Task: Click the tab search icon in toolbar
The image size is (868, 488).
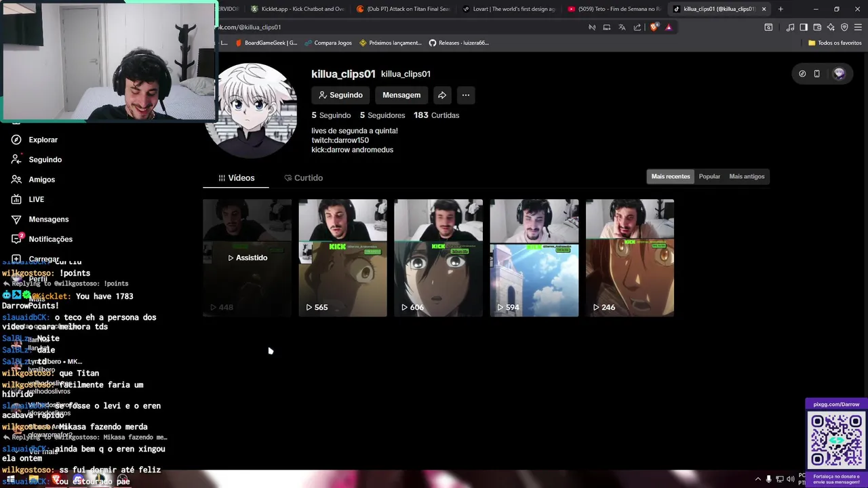Action: point(768,27)
